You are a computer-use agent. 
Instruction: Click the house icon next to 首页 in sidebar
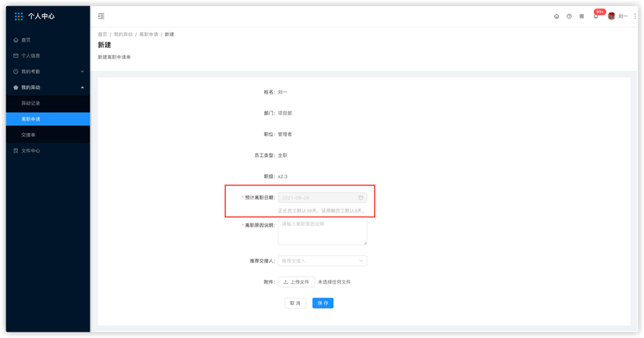15,40
